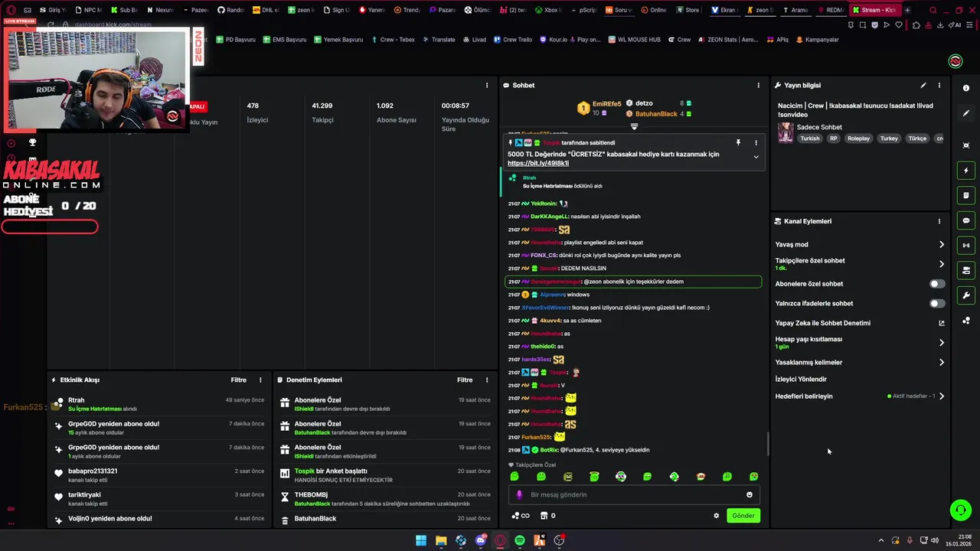Screen dimensions: 980x551
Task: Open chat settings gear icon
Action: coord(717,516)
